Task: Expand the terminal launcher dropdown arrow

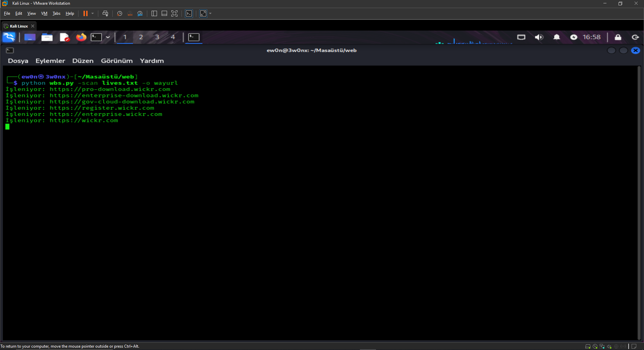Action: click(x=108, y=37)
